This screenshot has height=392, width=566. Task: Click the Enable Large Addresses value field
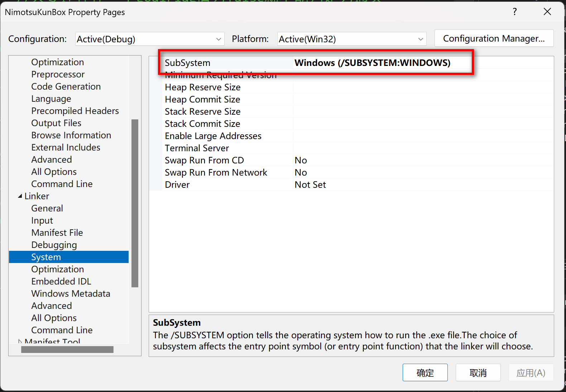coord(423,136)
